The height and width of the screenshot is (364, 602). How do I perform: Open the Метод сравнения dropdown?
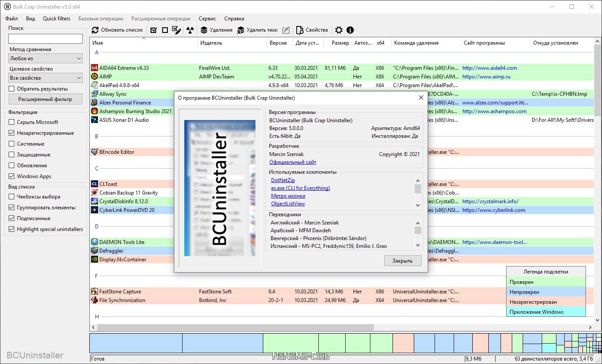click(x=46, y=58)
